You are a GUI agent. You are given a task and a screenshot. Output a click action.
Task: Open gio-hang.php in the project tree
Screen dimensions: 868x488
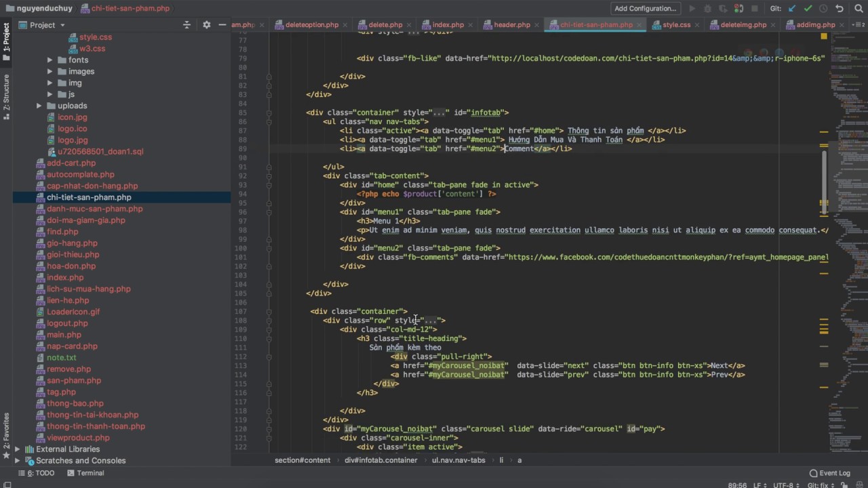72,243
